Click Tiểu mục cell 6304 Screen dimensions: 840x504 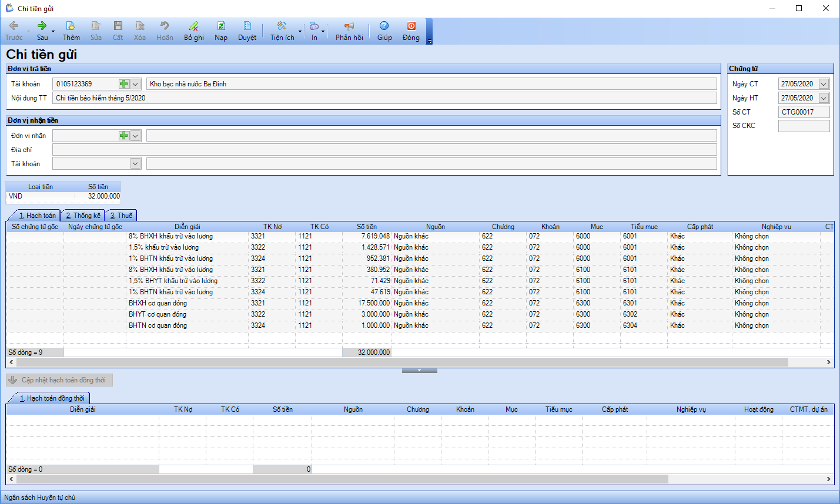click(x=644, y=325)
